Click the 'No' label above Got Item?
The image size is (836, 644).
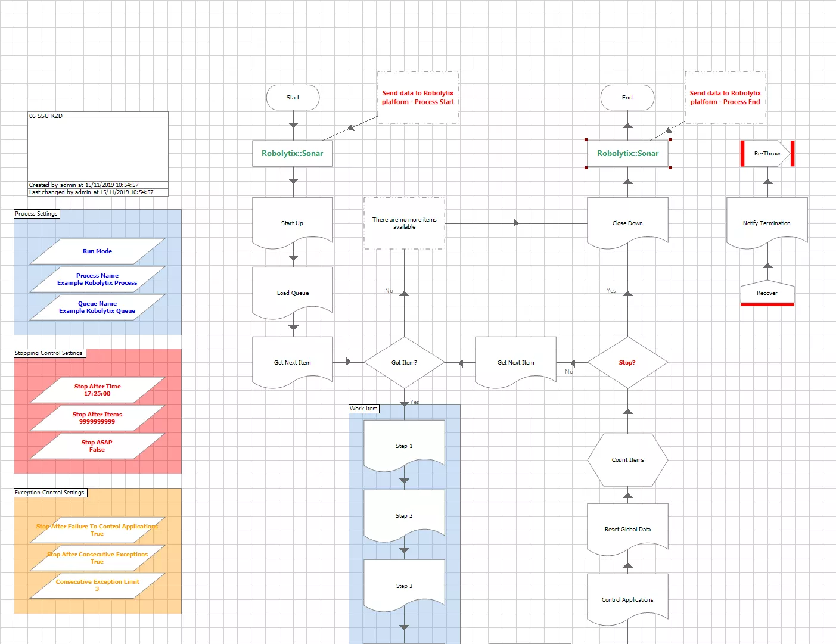(x=389, y=291)
